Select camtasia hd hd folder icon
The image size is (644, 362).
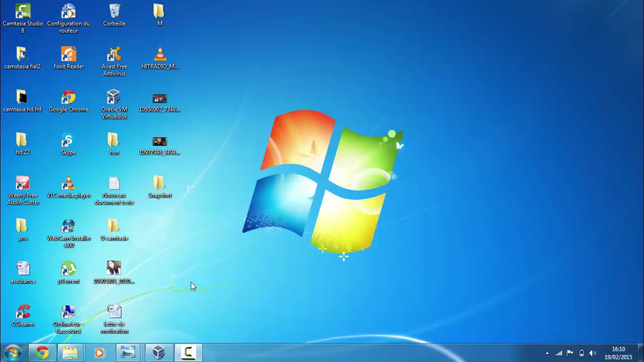pos(22,101)
